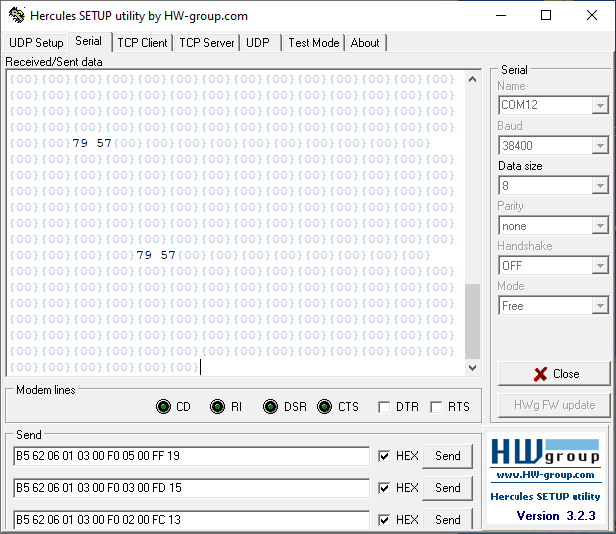Focus the first send input field

point(191,456)
